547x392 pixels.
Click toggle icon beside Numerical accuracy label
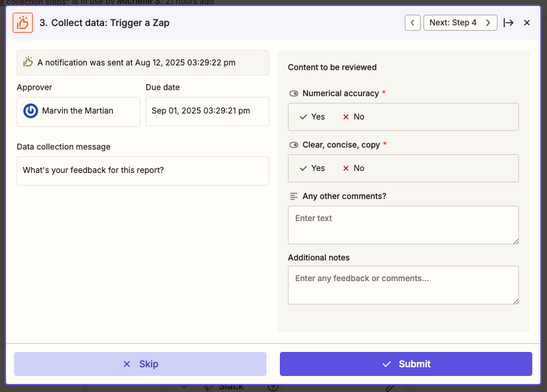point(294,93)
